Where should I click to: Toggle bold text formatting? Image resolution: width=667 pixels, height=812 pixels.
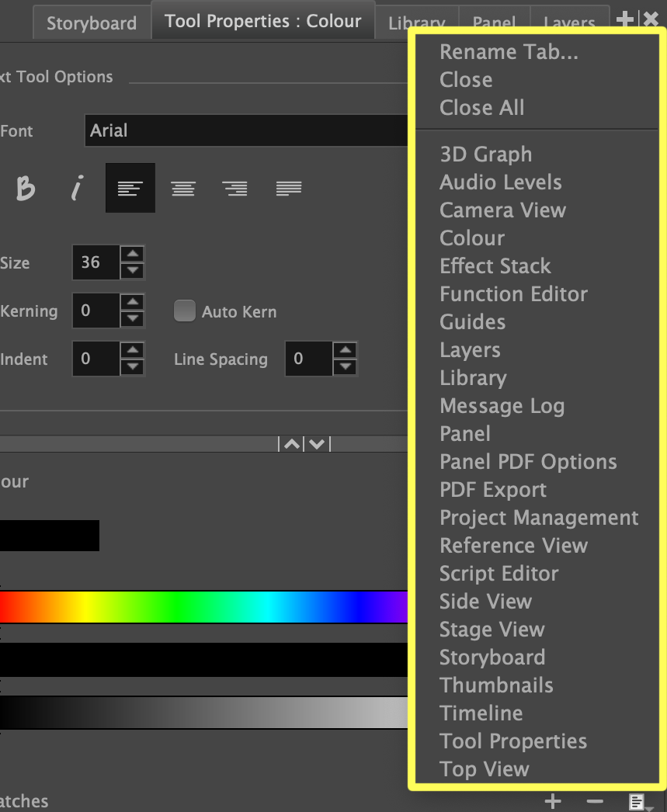(26, 188)
